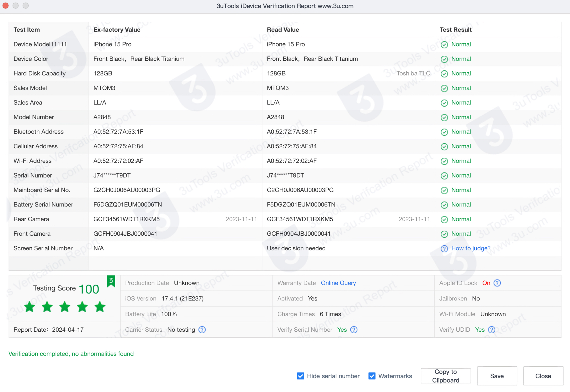Viewport: 570px width, 392px height.
Task: Click the iOS Version 17.4.1 (21E237) value
Action: [x=183, y=299]
